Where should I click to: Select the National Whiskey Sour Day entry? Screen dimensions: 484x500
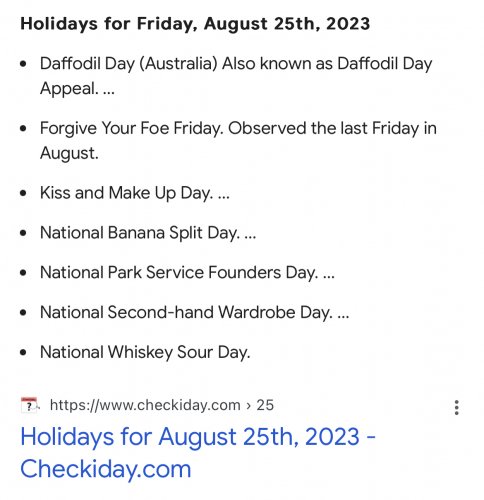(x=145, y=353)
